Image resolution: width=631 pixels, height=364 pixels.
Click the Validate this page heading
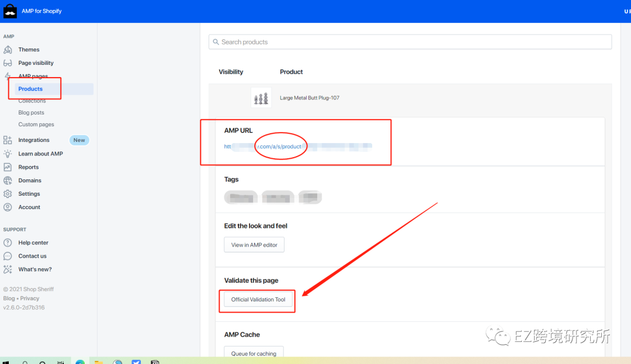(x=251, y=280)
